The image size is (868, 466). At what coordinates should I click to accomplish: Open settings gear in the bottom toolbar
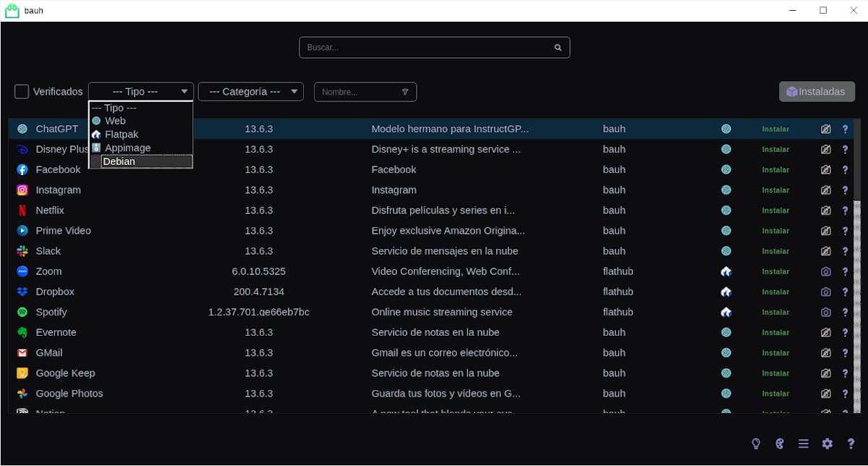point(827,444)
